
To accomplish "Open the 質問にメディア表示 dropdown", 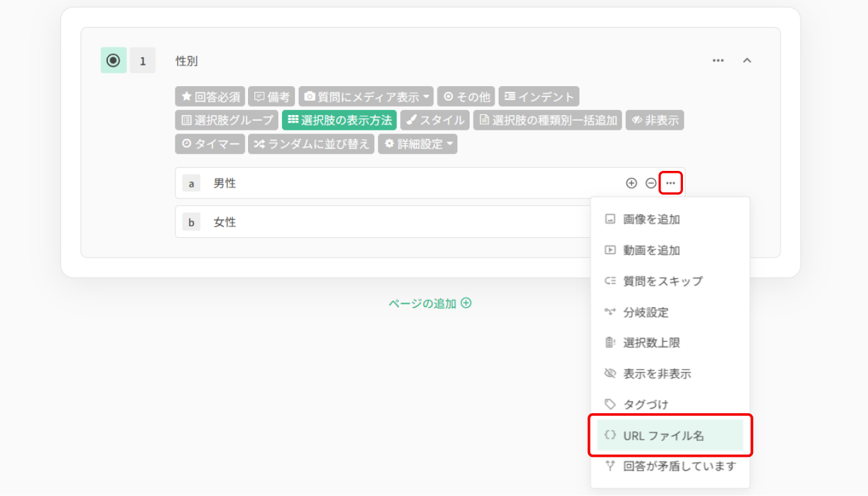I will [366, 97].
